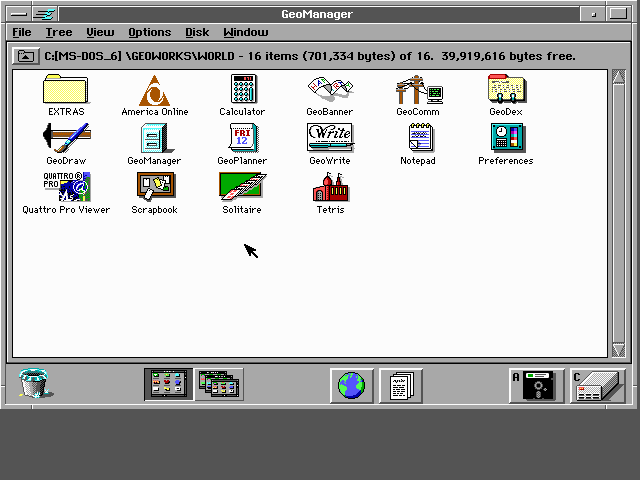
Task: Select the GeoWrite icon
Action: [x=330, y=138]
